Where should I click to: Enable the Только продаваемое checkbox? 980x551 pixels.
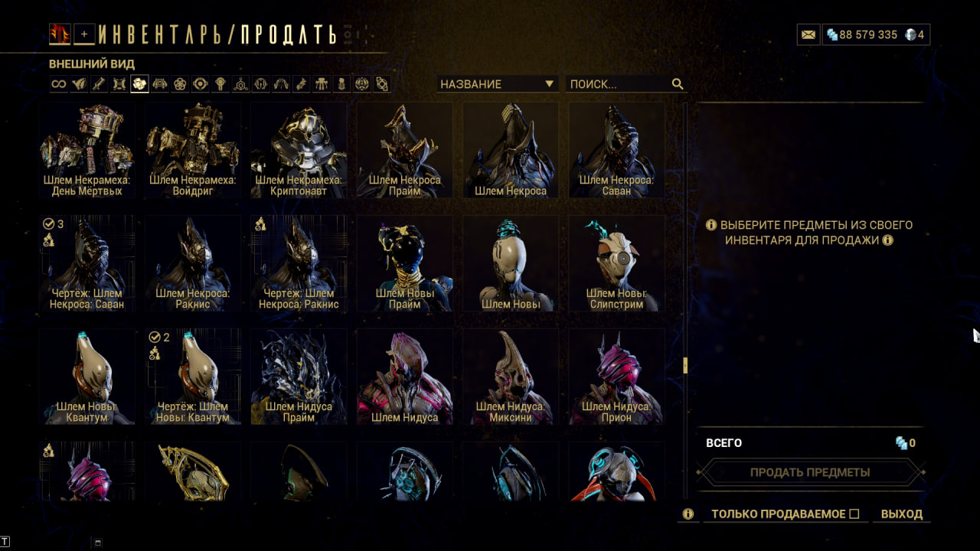(854, 514)
